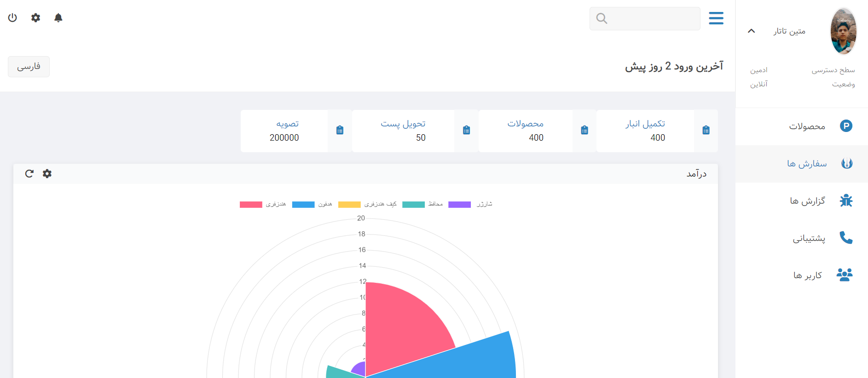Open notifications bell
868x378 pixels.
click(58, 18)
